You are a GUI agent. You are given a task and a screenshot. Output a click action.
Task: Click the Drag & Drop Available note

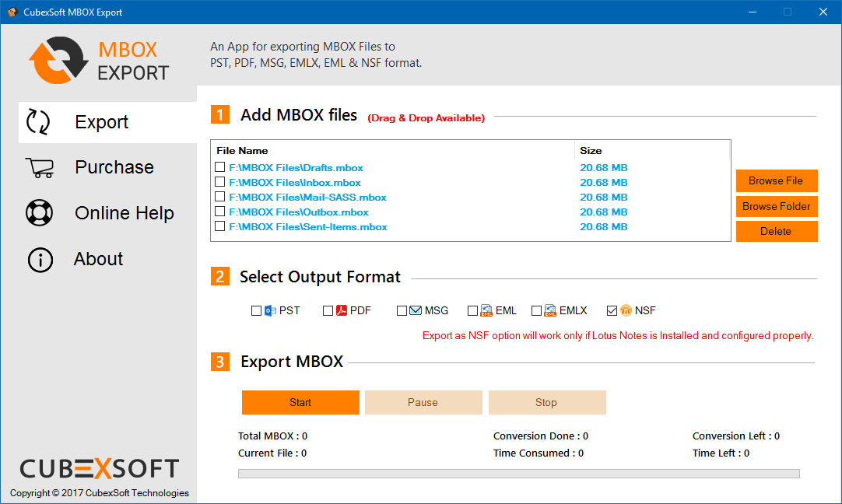point(426,118)
